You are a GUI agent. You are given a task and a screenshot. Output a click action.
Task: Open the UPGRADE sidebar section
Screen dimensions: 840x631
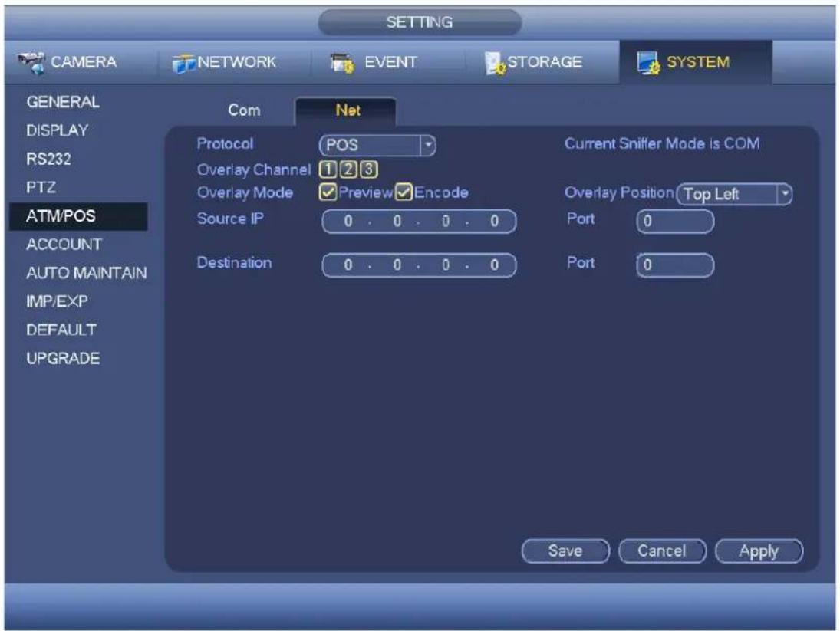63,359
